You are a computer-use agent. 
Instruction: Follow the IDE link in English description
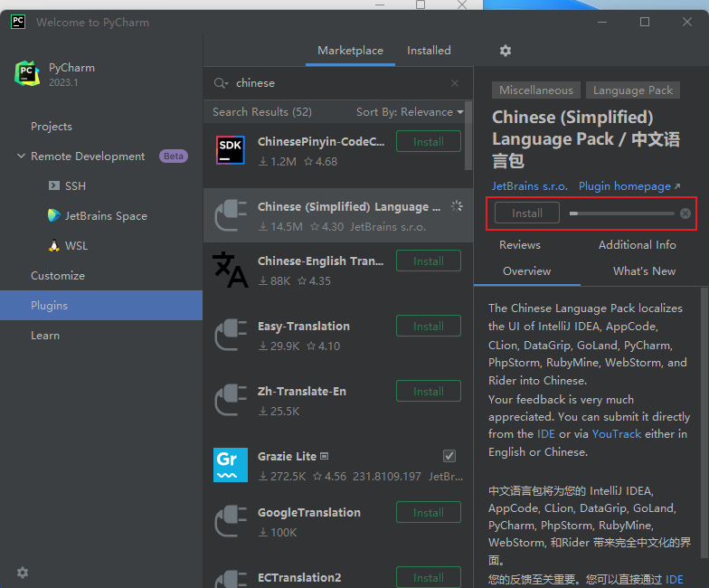click(546, 434)
